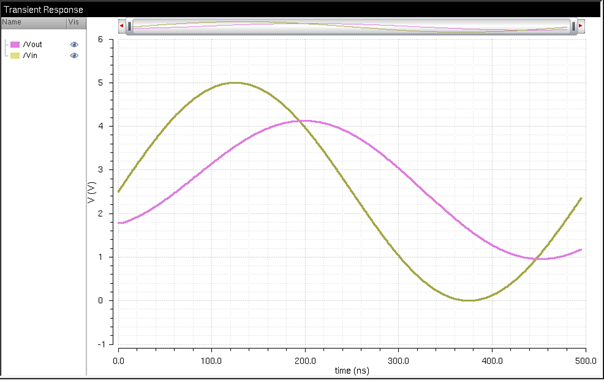Screen dimensions: 604x381
Task: Click the Transient Response title bar
Action: 302,9
